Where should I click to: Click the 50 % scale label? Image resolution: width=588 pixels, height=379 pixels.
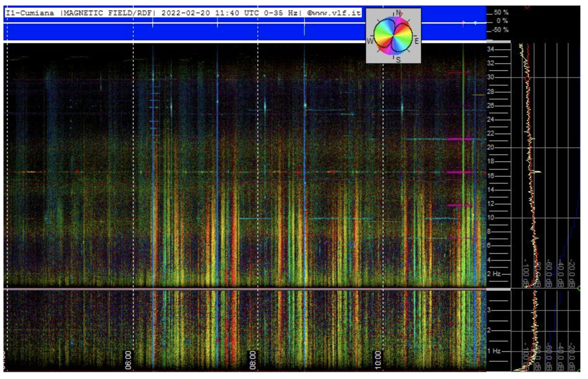pos(501,12)
